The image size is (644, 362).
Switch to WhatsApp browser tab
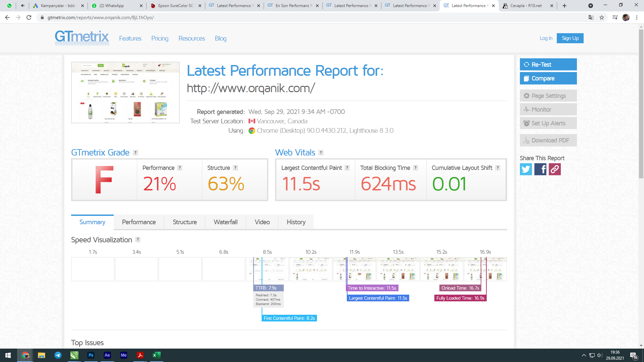(117, 6)
